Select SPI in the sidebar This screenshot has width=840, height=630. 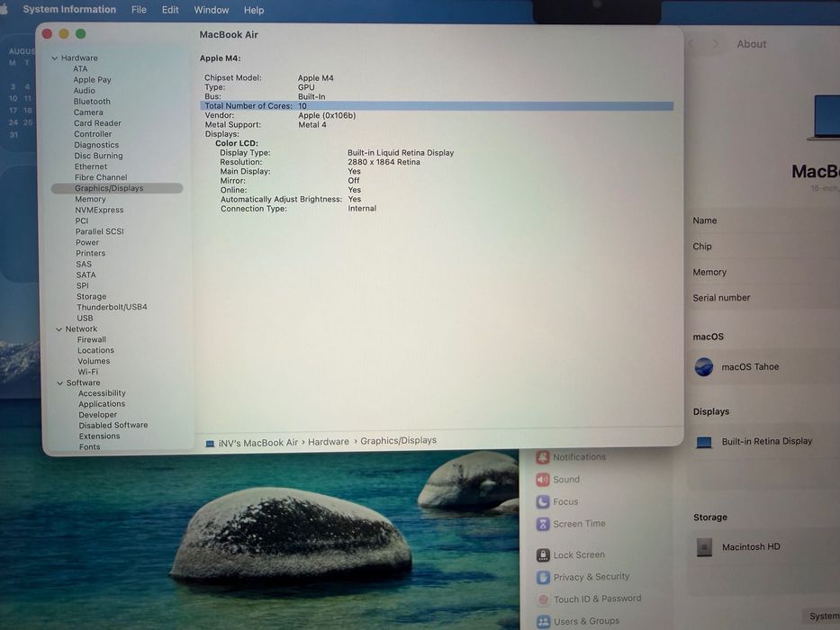click(x=82, y=285)
